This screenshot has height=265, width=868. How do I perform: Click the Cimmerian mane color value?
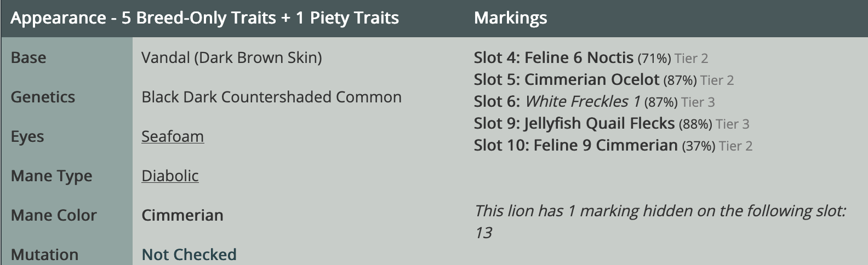point(182,215)
